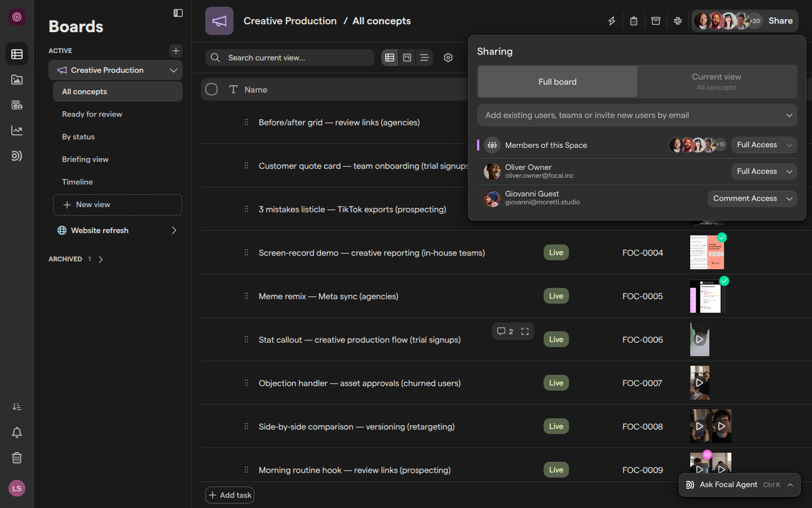Open view settings gear icon

pos(448,58)
